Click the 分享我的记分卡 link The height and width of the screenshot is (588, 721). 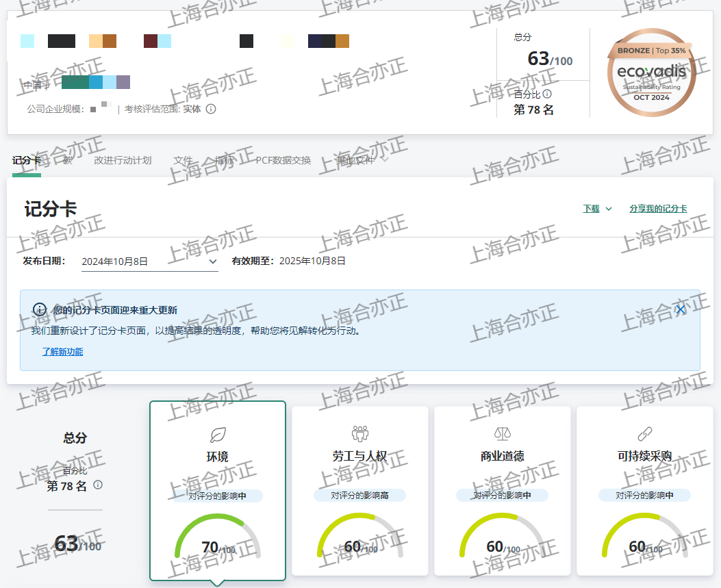pos(658,209)
